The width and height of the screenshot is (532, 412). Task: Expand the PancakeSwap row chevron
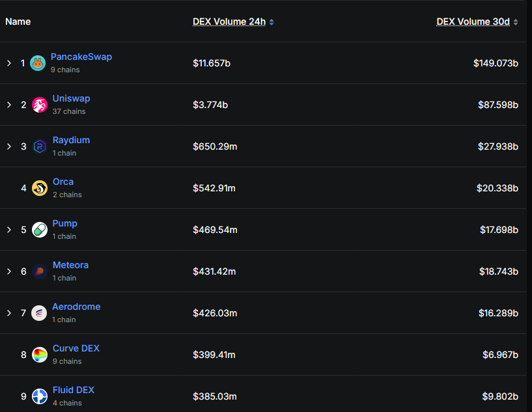[x=9, y=63]
